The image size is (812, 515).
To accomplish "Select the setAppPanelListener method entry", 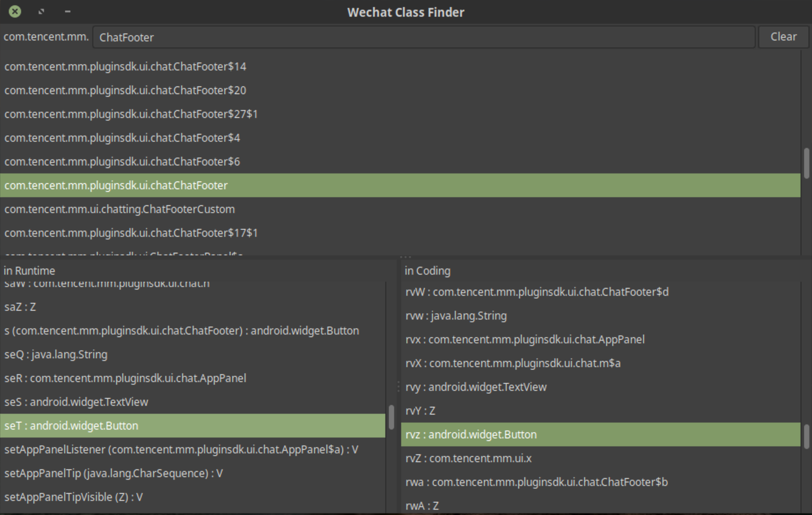I will point(181,449).
